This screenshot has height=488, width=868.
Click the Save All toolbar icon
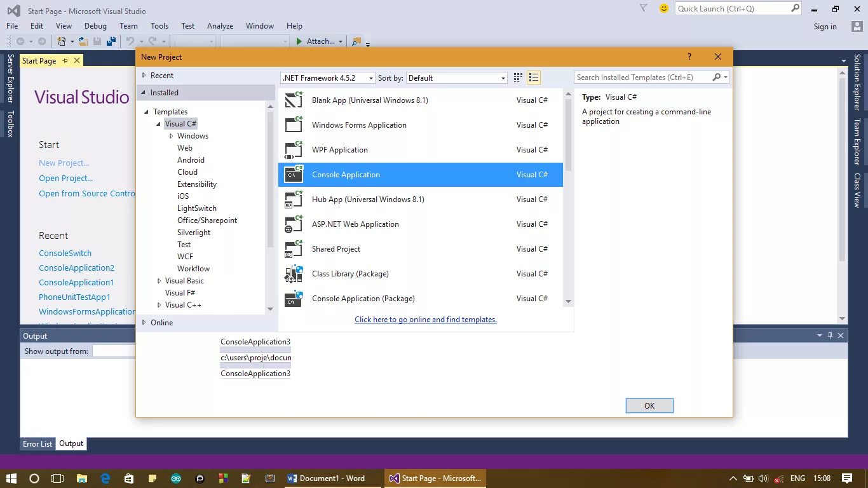111,41
